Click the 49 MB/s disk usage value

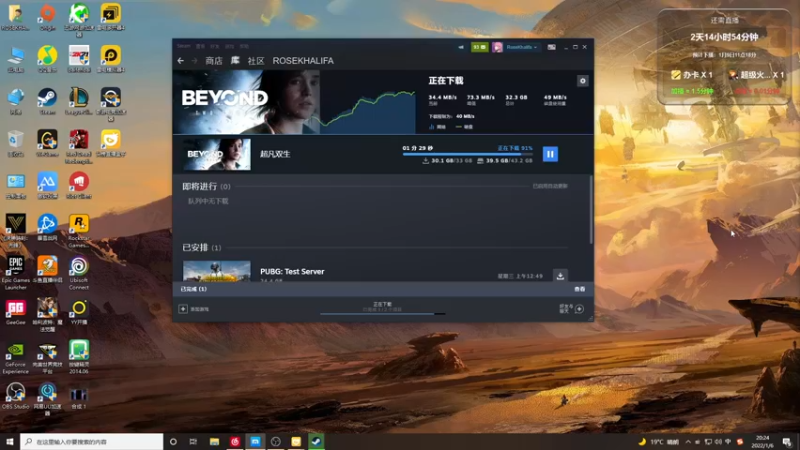point(555,97)
